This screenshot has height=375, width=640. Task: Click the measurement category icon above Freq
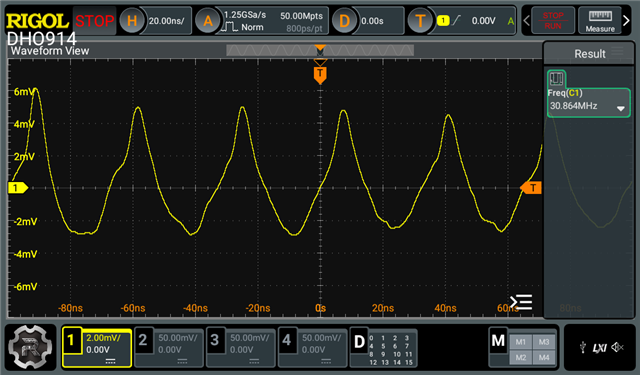pos(556,78)
